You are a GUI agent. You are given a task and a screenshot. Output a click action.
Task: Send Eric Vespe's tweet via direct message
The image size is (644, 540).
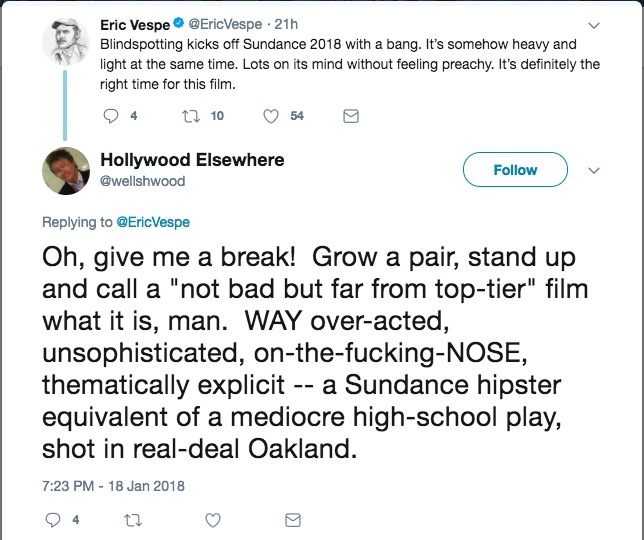pyautogui.click(x=350, y=117)
